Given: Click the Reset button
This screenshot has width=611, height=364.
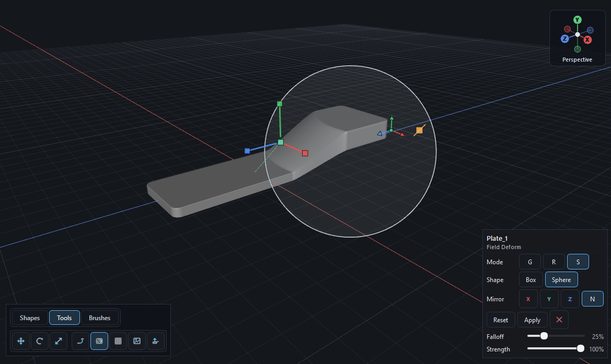Looking at the screenshot, I should [501, 320].
